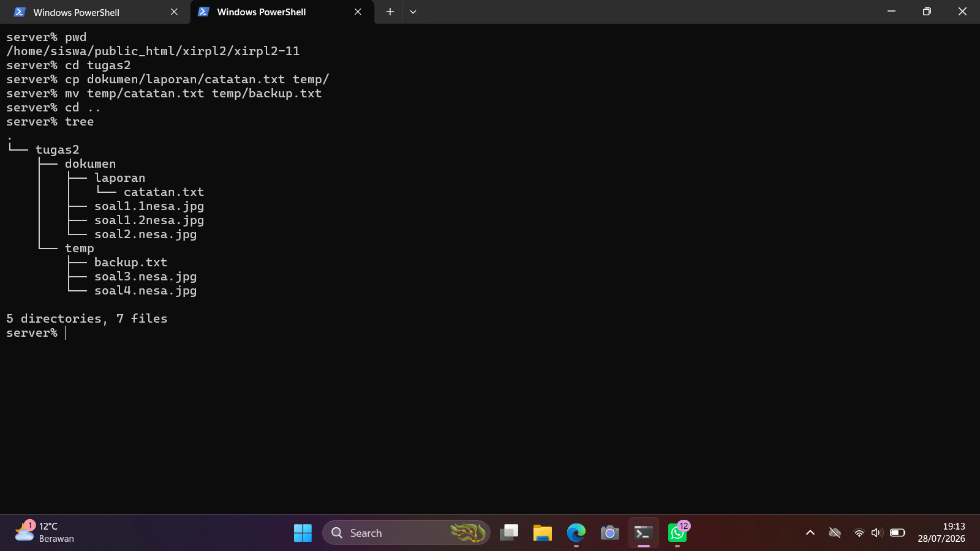Click soal3.nesa.jpg in tree output
Viewport: 980px width, 551px height.
tap(146, 277)
